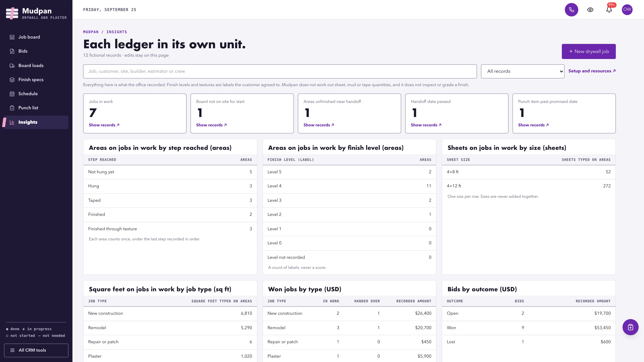Select the Insights sidebar item
Image resolution: width=644 pixels, height=362 pixels.
pos(36,122)
